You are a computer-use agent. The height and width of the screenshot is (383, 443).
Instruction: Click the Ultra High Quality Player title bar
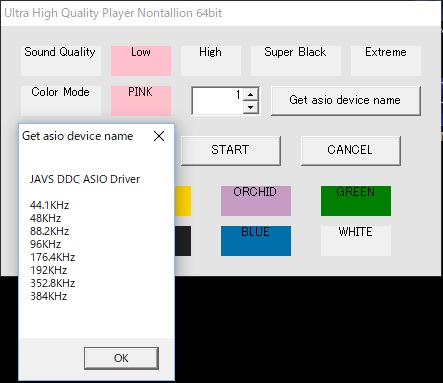point(221,13)
